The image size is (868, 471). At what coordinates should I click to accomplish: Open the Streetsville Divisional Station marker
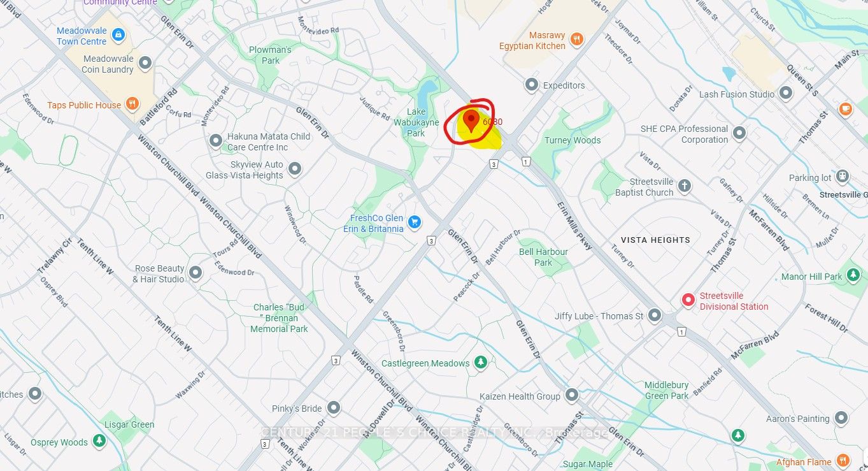pos(688,300)
